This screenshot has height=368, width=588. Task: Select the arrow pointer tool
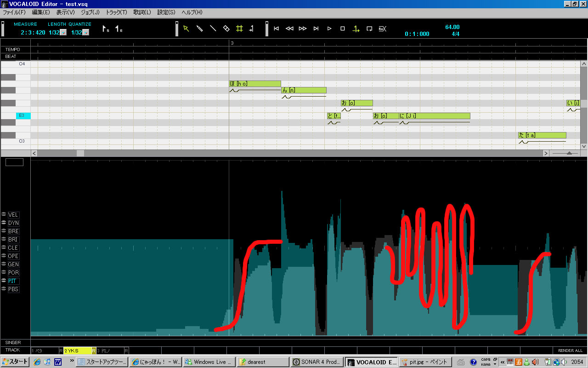[x=186, y=29]
